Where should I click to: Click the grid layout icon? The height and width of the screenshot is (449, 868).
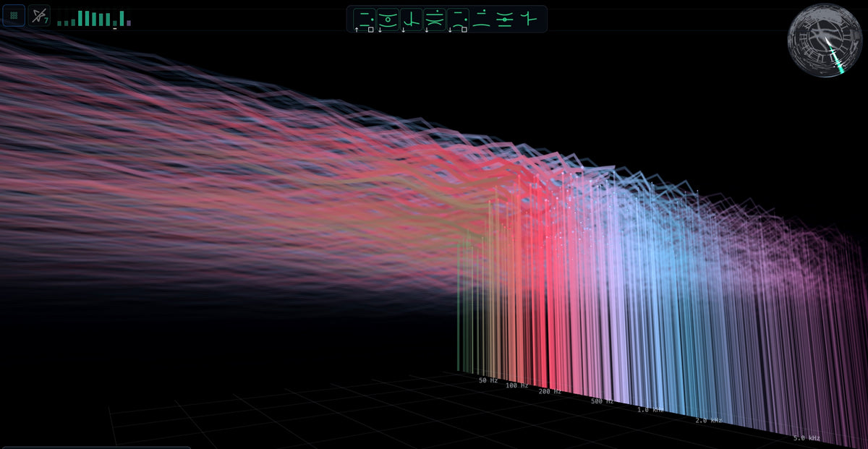[x=14, y=15]
